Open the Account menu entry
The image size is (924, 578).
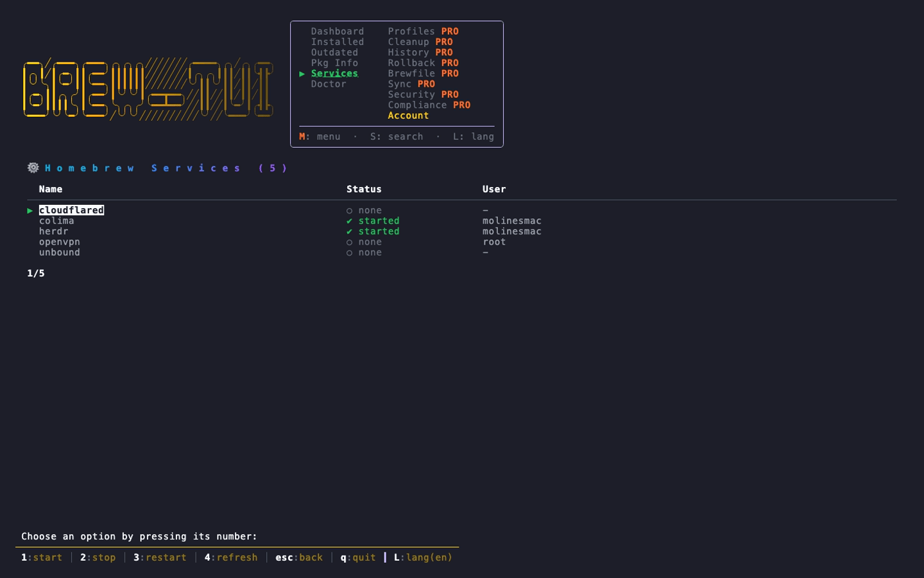click(x=408, y=116)
